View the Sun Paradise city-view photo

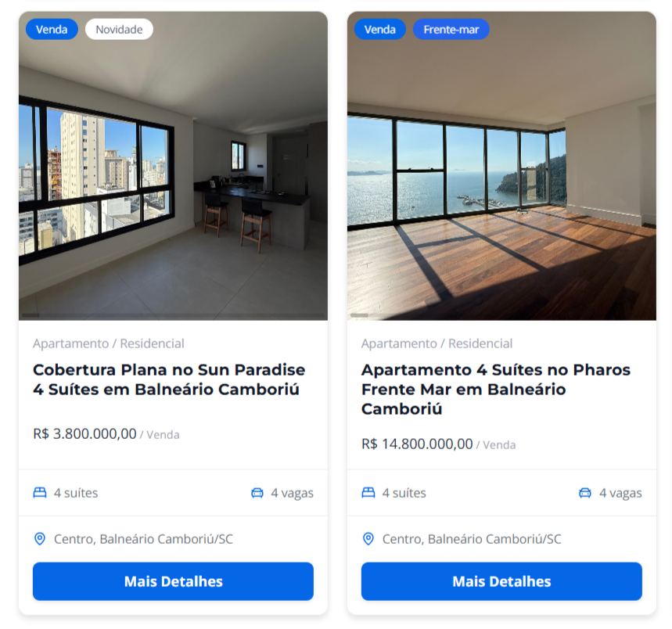click(173, 166)
